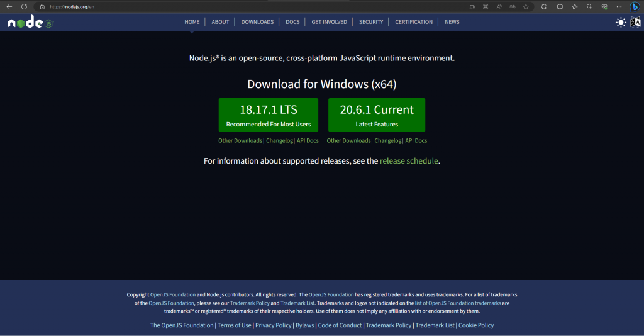Download the 20.6.1 Current version

(x=377, y=115)
